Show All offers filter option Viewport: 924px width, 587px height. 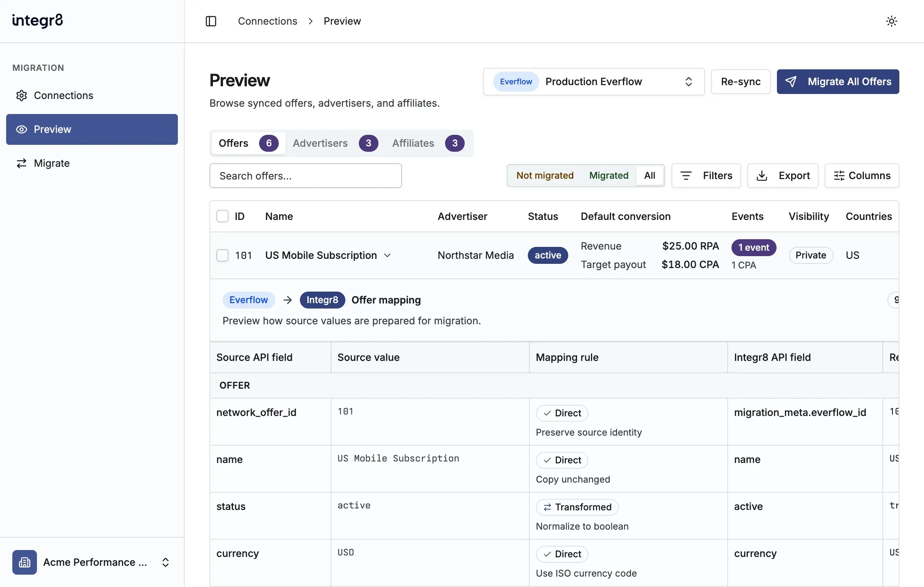650,176
